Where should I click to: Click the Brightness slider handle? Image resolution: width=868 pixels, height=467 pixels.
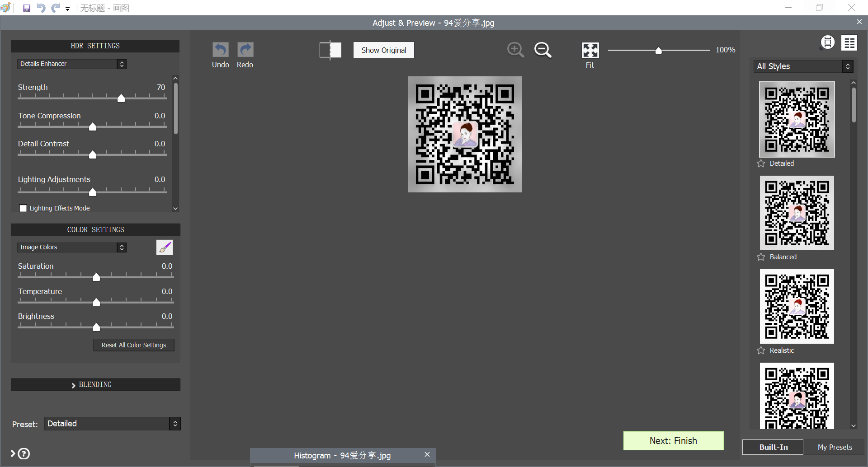[x=96, y=327]
